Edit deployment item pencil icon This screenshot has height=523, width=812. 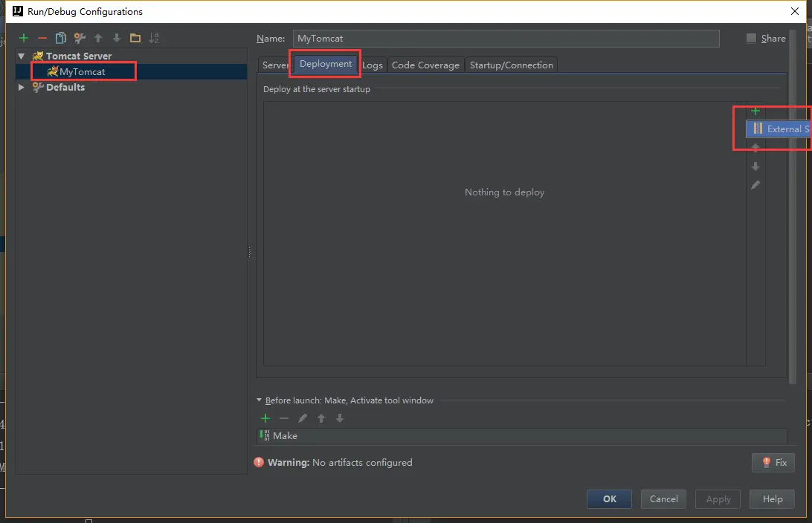click(x=755, y=185)
